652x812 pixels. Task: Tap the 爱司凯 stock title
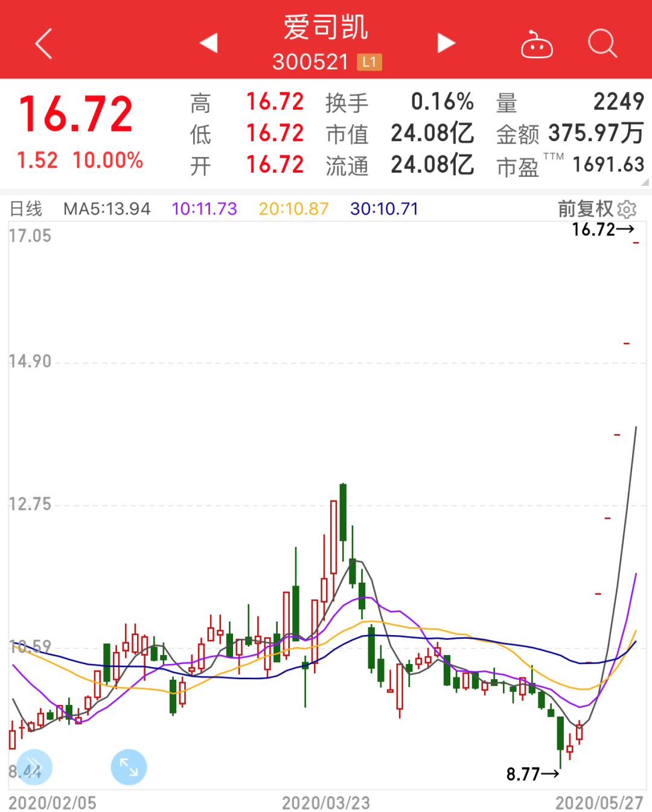tap(326, 28)
